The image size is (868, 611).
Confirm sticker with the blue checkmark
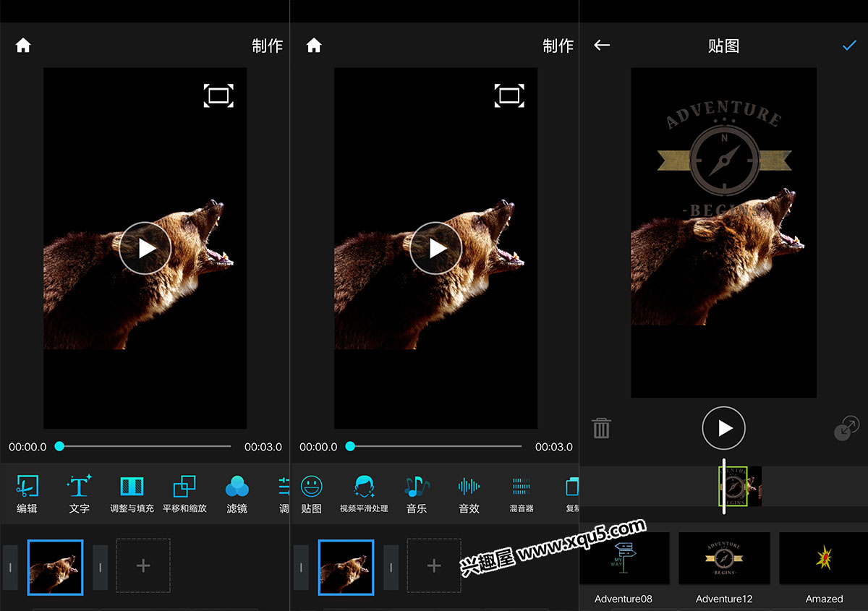tap(849, 46)
